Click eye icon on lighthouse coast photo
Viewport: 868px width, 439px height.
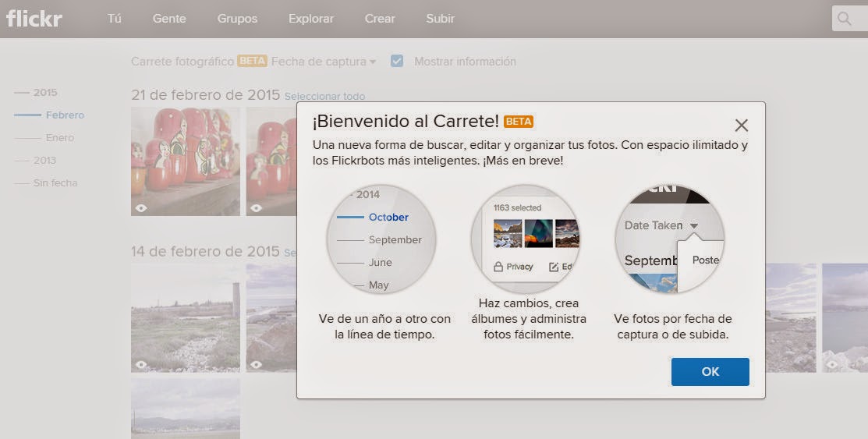[x=141, y=364]
